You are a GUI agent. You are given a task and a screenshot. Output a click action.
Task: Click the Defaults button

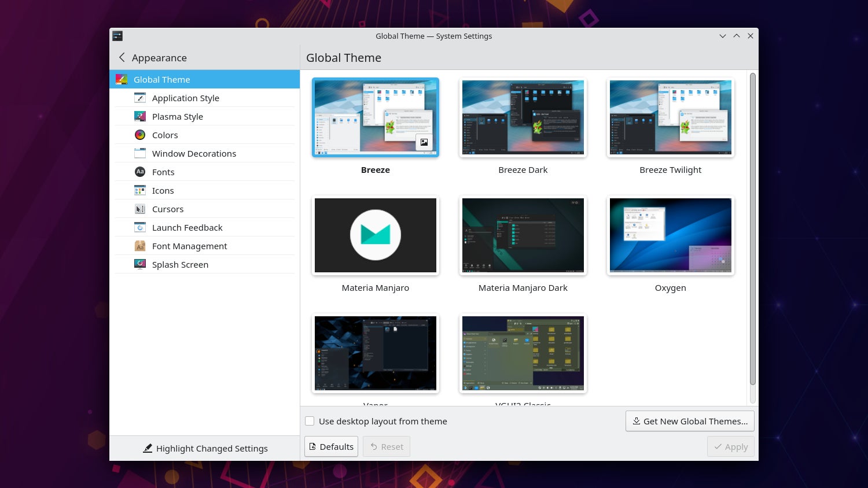pyautogui.click(x=331, y=447)
